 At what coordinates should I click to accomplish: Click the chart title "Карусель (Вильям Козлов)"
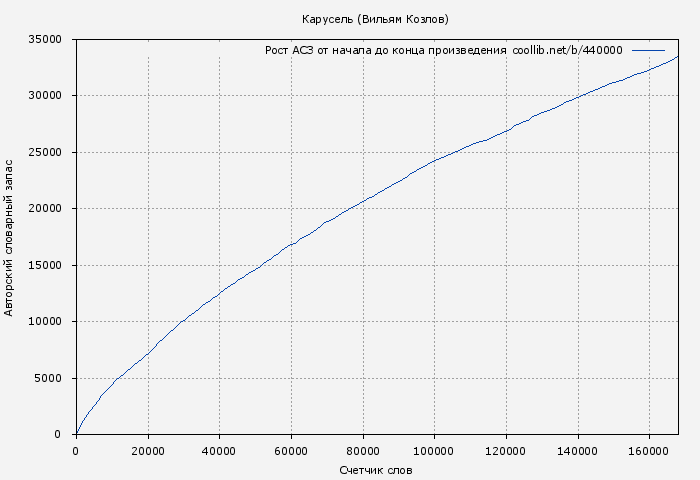[375, 19]
